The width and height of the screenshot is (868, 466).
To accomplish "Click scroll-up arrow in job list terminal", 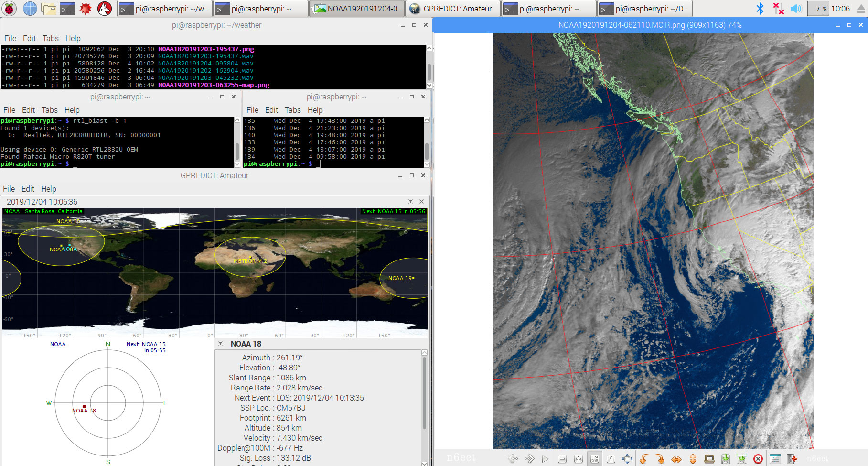I will [x=427, y=120].
